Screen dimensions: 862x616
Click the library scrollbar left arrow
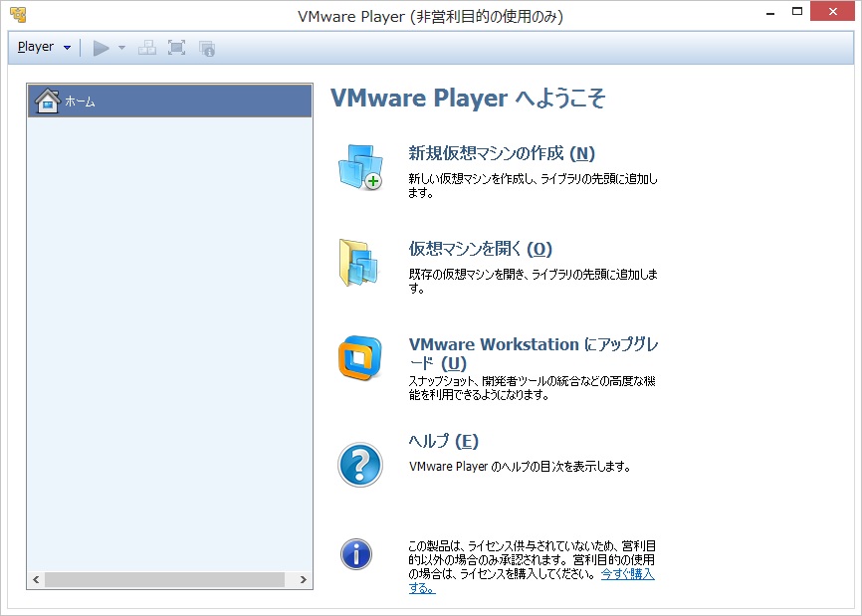click(x=36, y=580)
